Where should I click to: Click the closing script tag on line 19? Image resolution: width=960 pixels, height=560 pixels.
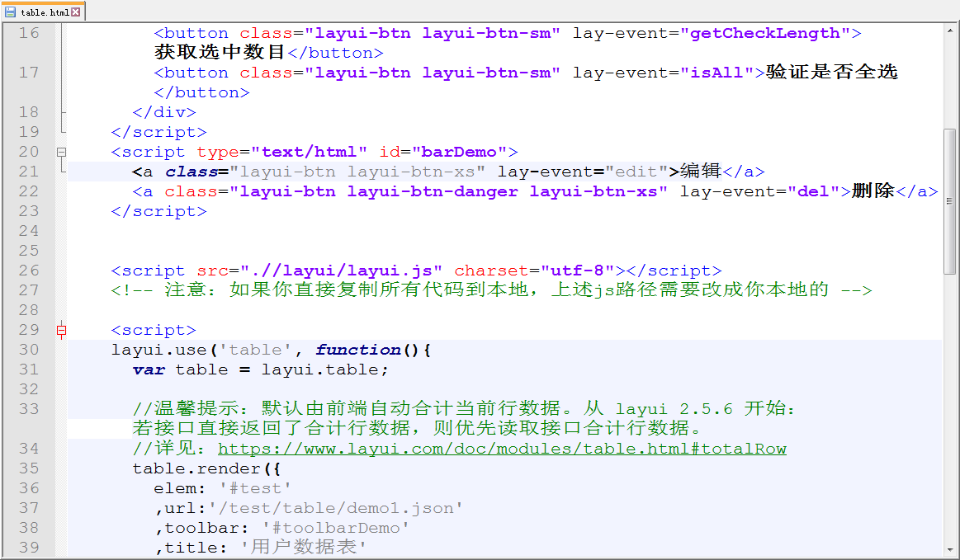click(158, 132)
